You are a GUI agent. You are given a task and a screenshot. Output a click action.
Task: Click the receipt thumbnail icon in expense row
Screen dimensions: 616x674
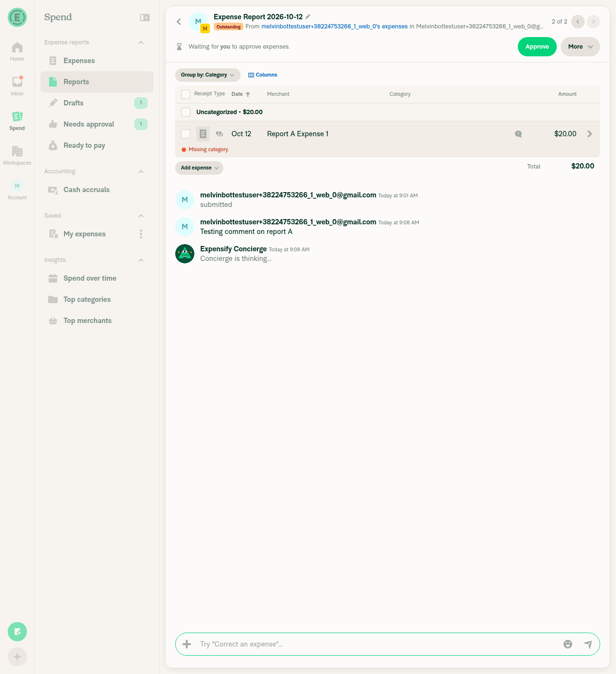coord(203,134)
